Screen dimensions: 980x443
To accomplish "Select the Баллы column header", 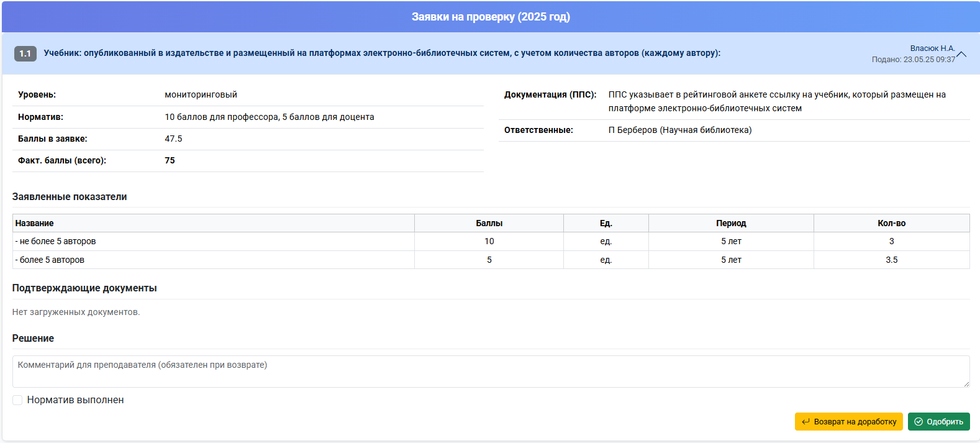I will point(489,223).
